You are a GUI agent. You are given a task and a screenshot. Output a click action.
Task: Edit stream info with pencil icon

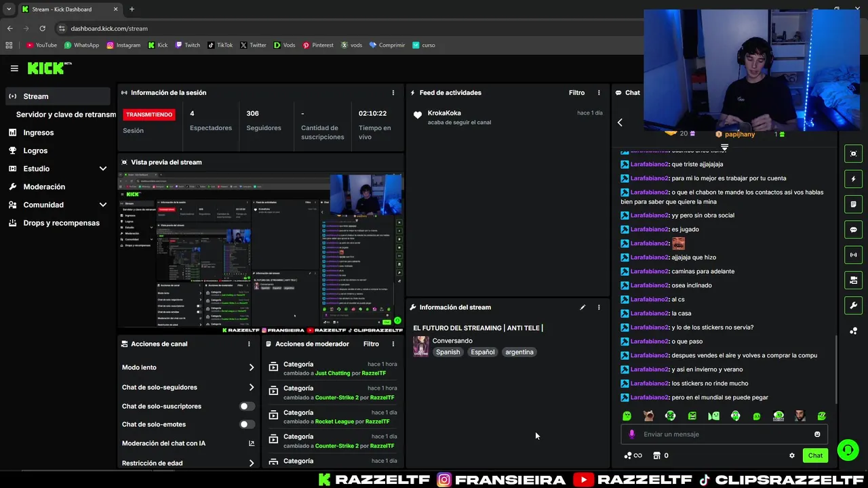click(583, 307)
